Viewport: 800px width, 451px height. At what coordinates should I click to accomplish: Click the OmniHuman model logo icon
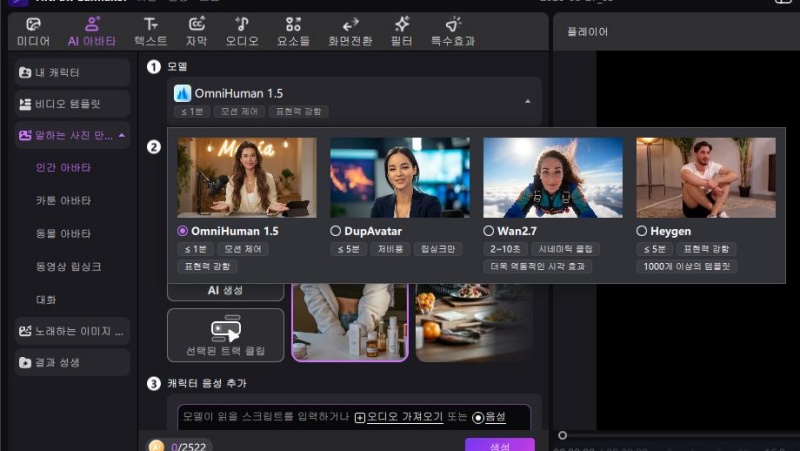coord(183,93)
